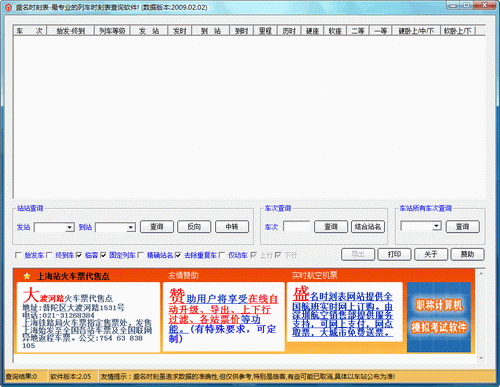Enable the 始发车 checkbox

click(x=18, y=255)
